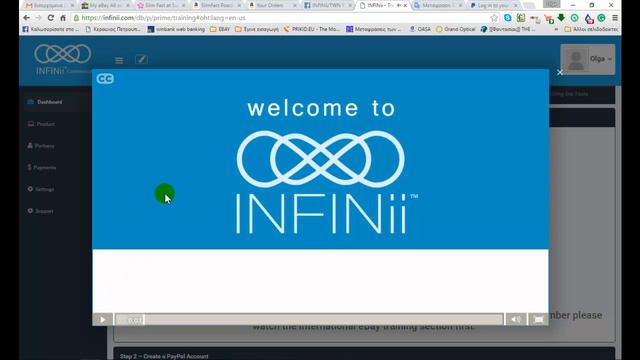Switch to the My eBay browser tab

point(105,5)
